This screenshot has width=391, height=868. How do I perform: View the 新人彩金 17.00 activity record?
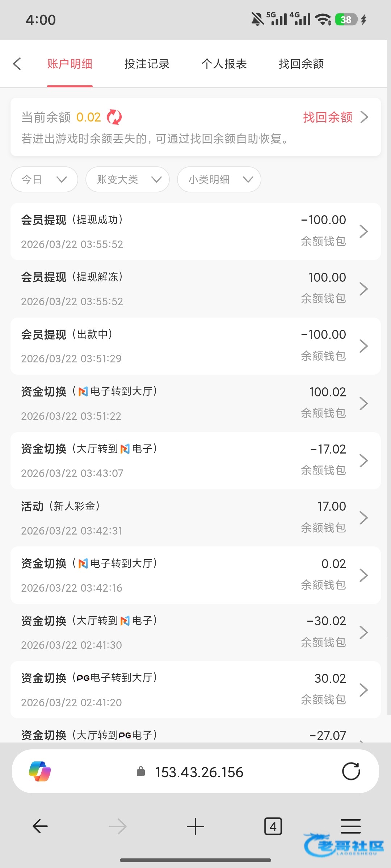tap(195, 518)
